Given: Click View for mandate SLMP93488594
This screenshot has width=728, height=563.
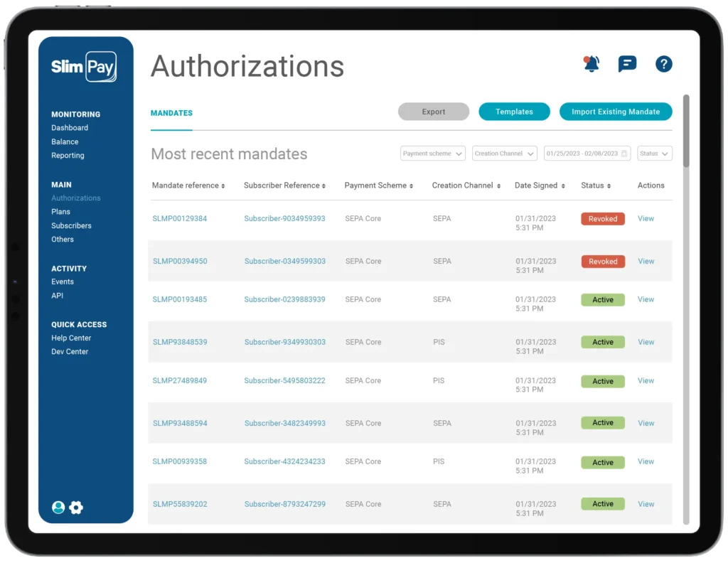Looking at the screenshot, I should click(x=646, y=423).
